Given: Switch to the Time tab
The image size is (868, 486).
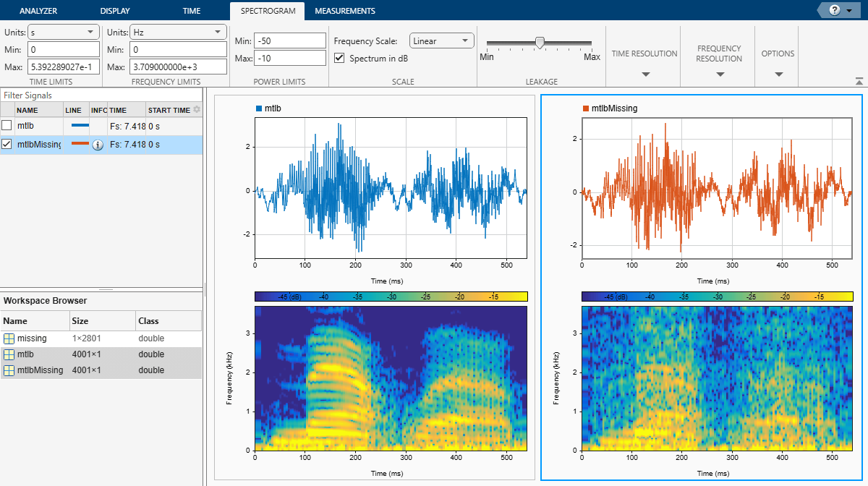Looking at the screenshot, I should 192,11.
